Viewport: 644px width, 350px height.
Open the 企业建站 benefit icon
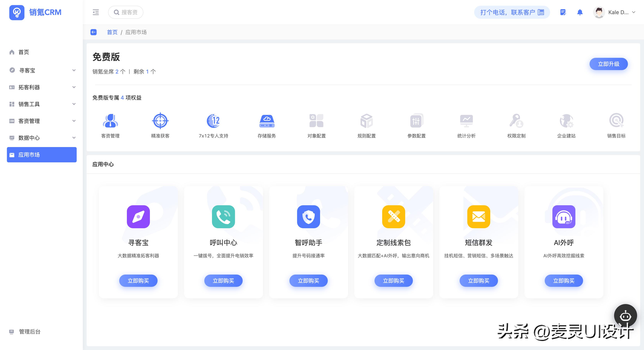point(567,121)
